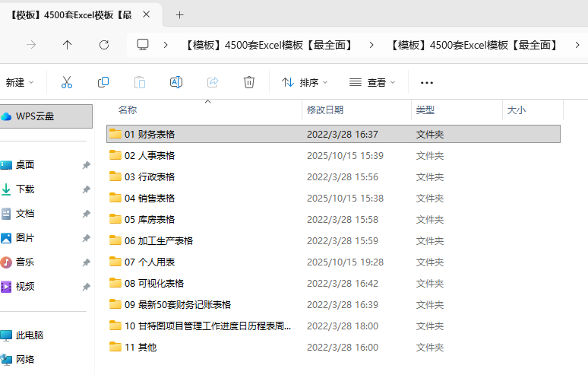Click first 【模板】4500套Excel模板 breadcrumb
Image resolution: width=588 pixels, height=375 pixels.
point(269,45)
